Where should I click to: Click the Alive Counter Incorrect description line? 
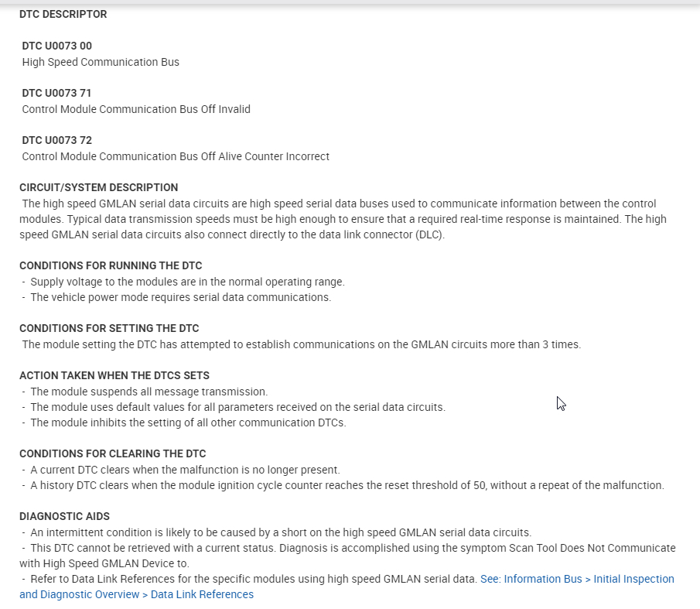(176, 156)
